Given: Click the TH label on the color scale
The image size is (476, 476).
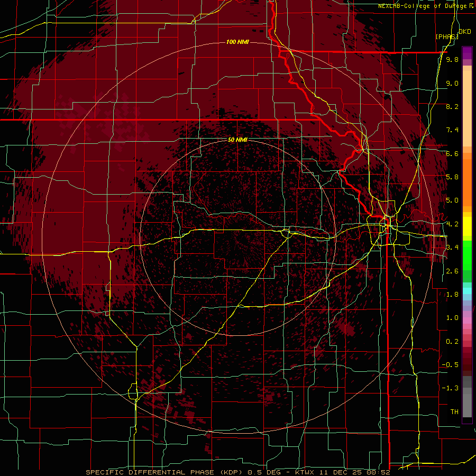Looking at the screenshot, I should click(x=454, y=412).
